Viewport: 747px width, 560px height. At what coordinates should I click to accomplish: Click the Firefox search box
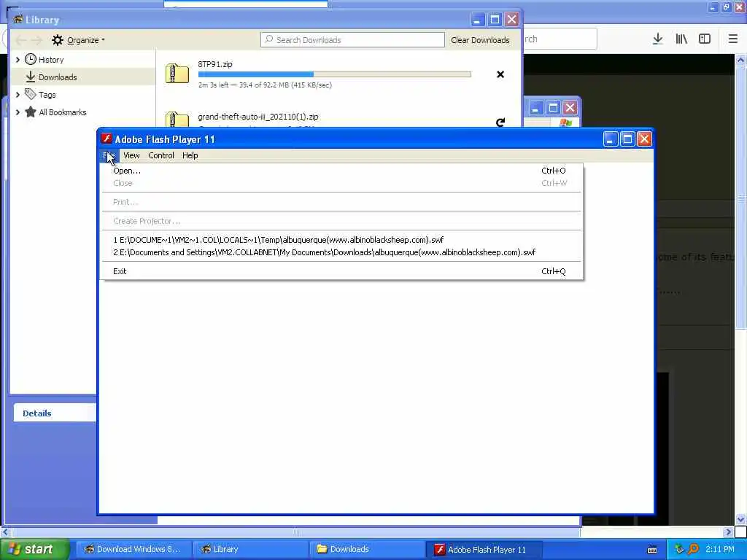click(x=560, y=39)
